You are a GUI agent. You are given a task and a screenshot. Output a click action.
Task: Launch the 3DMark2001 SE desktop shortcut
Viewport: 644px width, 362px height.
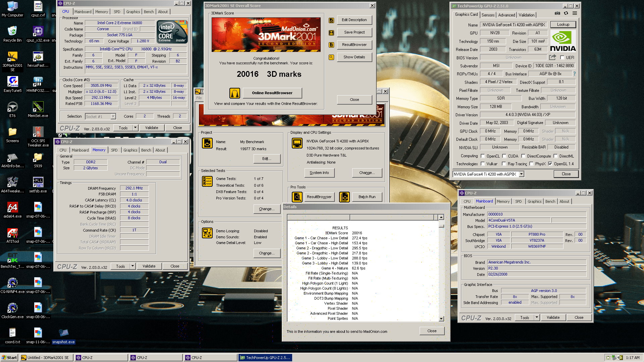coord(12,61)
